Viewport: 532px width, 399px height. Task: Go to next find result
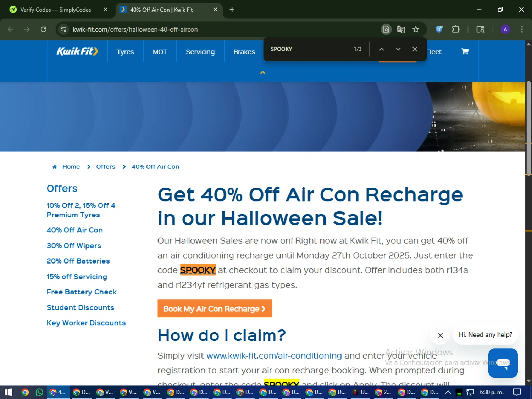tap(398, 49)
